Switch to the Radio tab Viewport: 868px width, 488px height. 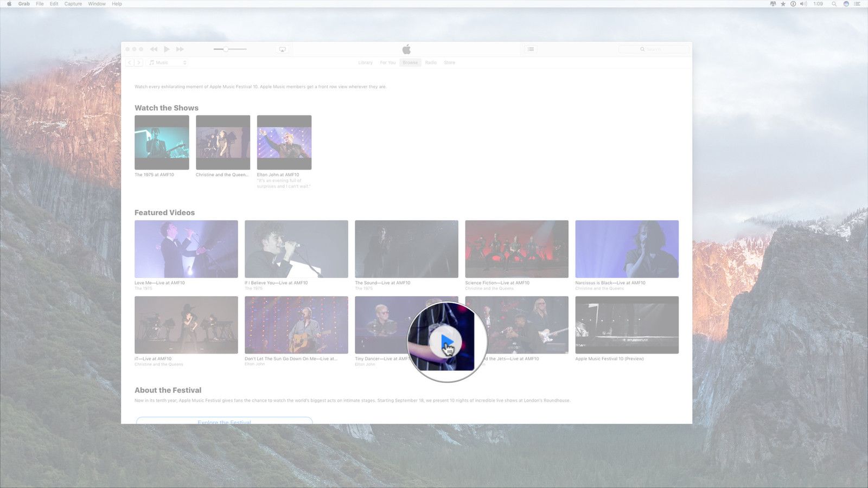tap(431, 62)
